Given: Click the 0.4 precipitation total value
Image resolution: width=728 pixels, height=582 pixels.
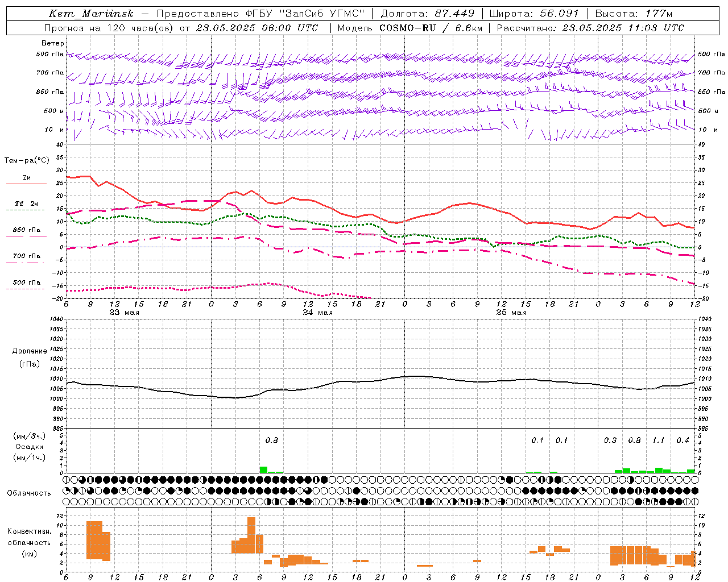Looking at the screenshot, I should pos(682,440).
